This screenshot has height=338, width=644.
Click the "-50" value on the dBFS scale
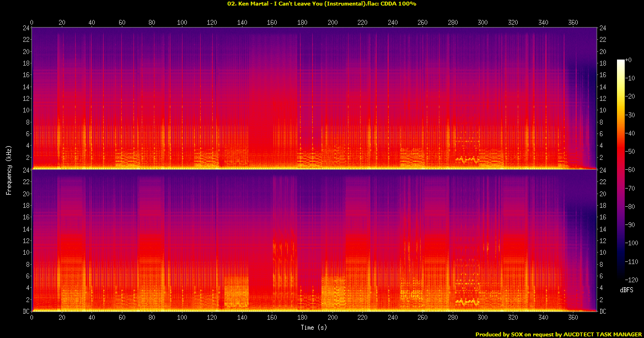click(x=630, y=152)
